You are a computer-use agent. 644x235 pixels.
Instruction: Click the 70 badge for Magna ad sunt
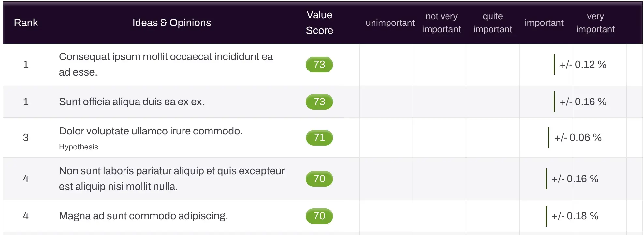point(319,216)
